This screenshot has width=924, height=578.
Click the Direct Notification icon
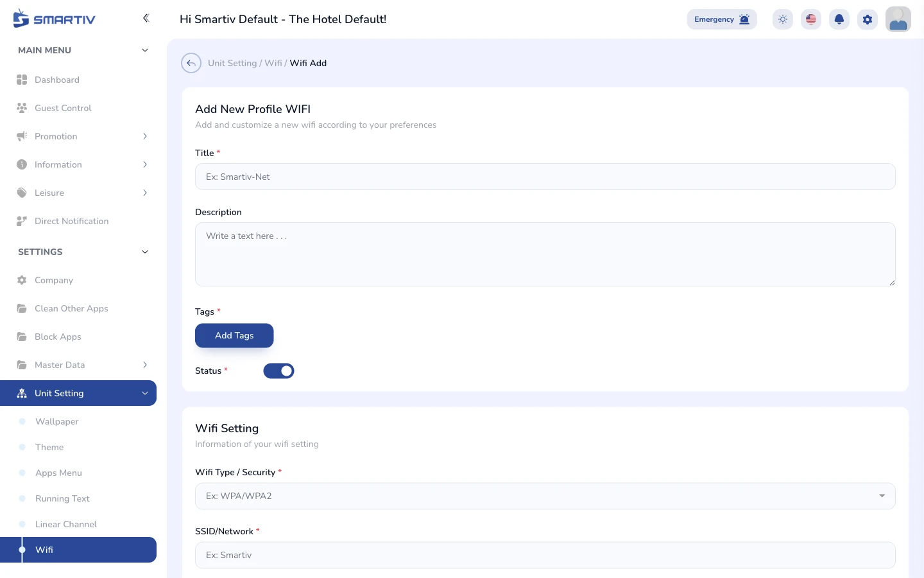click(x=22, y=221)
